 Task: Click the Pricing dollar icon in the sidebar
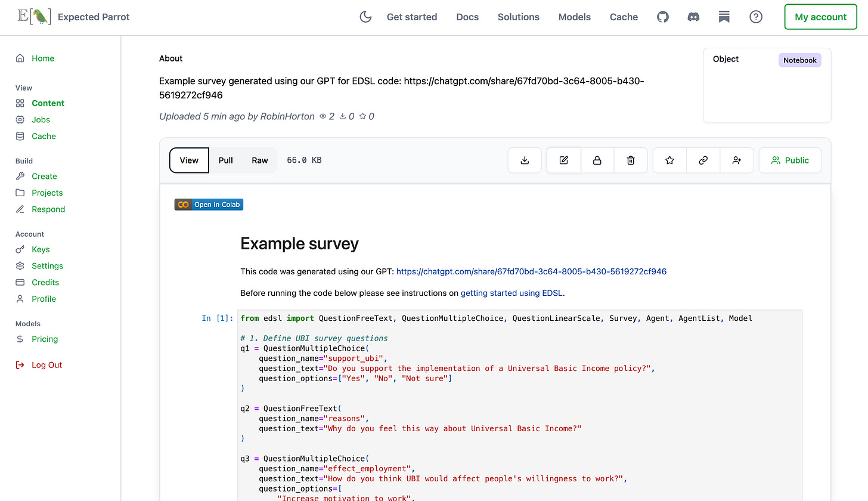coord(20,339)
